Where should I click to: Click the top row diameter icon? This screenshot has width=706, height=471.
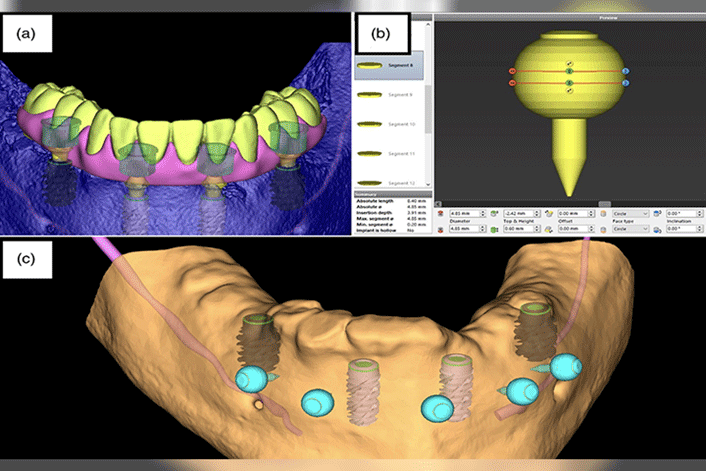(442, 213)
